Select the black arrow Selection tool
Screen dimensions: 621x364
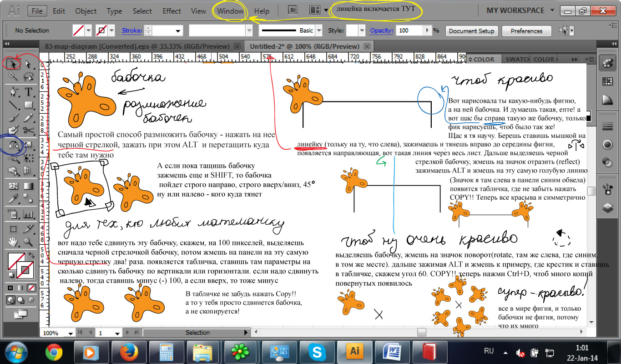[x=14, y=64]
